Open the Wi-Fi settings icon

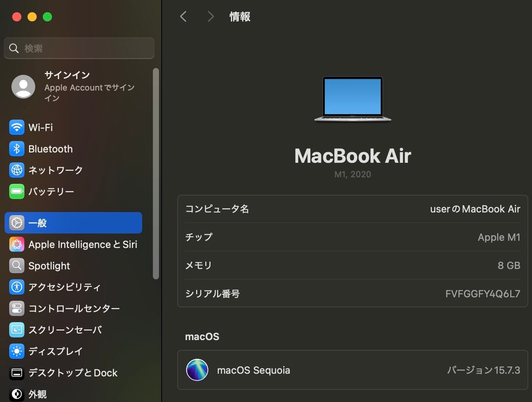(17, 127)
